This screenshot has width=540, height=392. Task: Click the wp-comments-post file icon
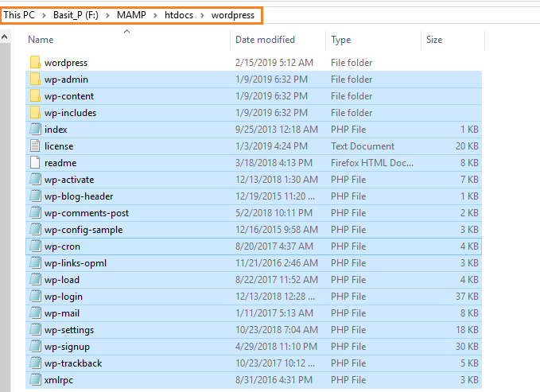click(35, 212)
